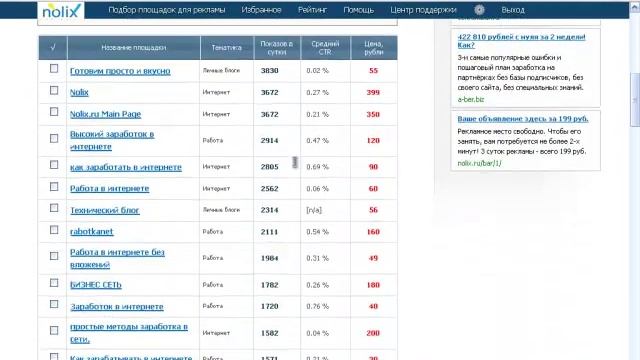This screenshot has height=360, width=640.
Task: Follow the как заработать в интернете link
Action: coord(126,167)
